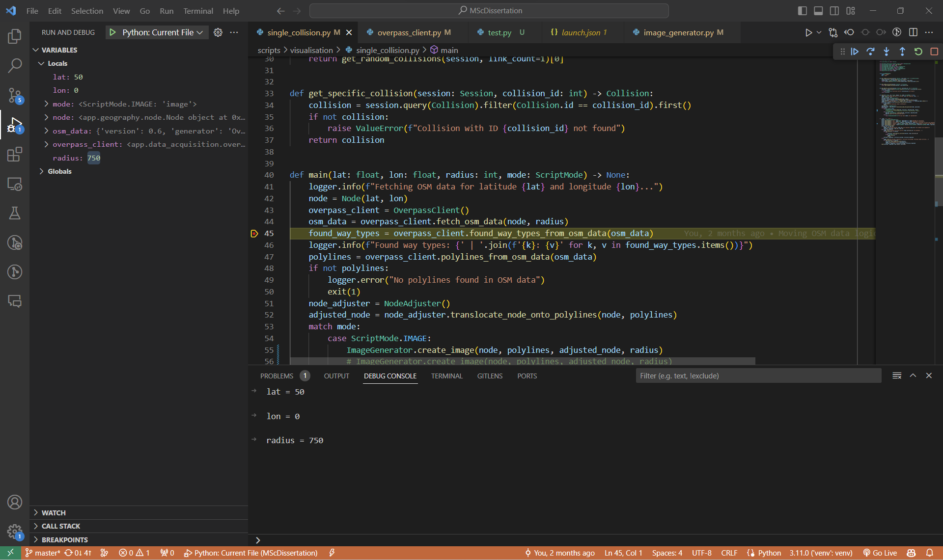Maximize the panel with chevron up
The width and height of the screenshot is (943, 560).
(913, 375)
